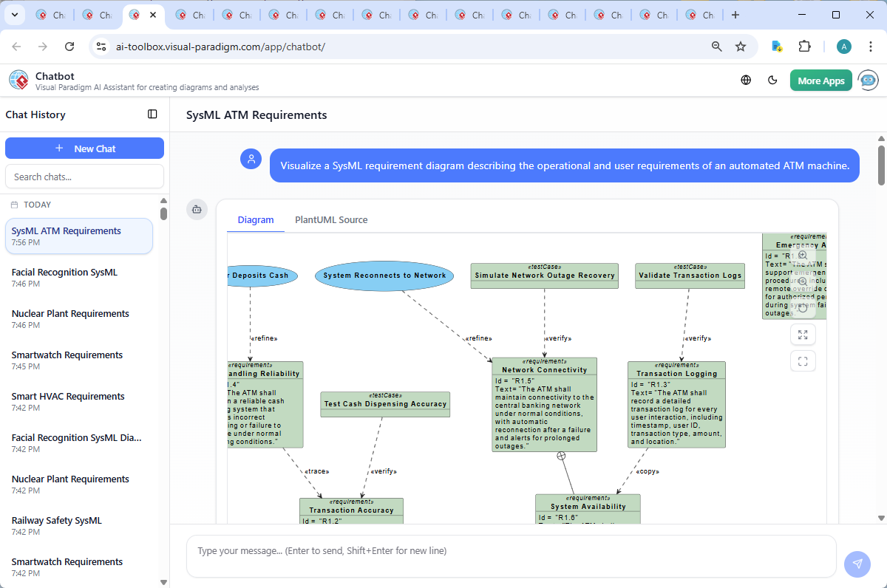Zoom in on the diagram
This screenshot has height=588, width=887.
coord(803,255)
